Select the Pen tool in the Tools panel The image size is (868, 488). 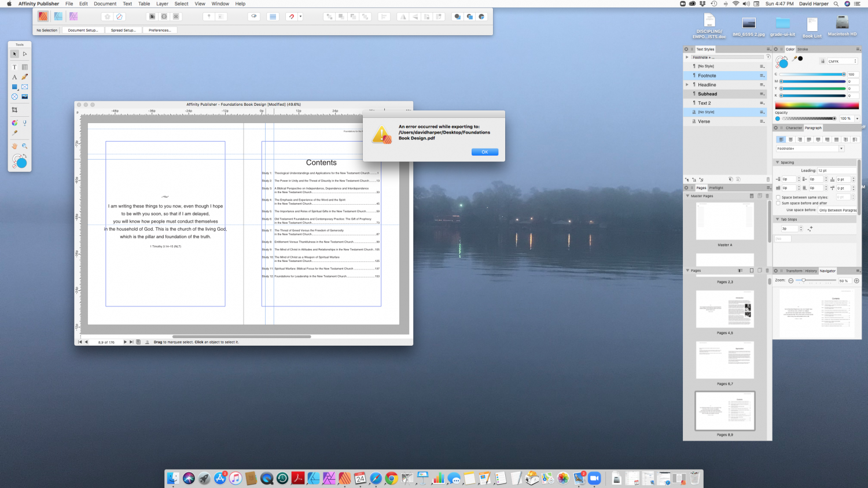24,77
